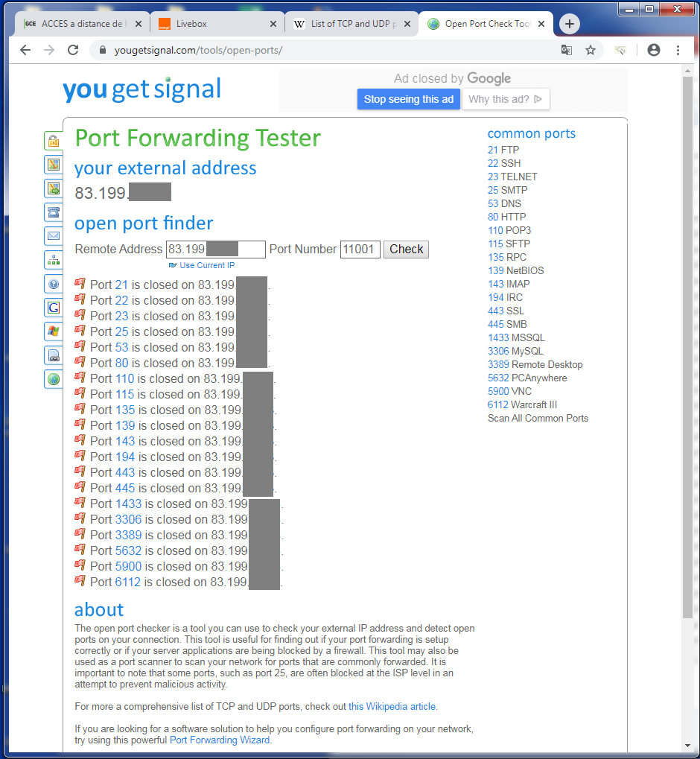The height and width of the screenshot is (759, 700).
Task: Click the Google 'G' sidebar icon
Action: pyautogui.click(x=54, y=308)
